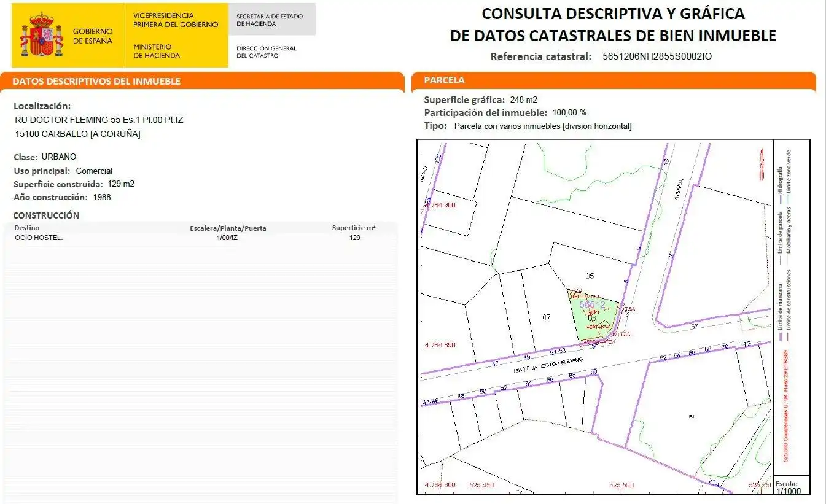The height and width of the screenshot is (504, 826).
Task: Click the "Participación del inmueble:" label
Action: pos(486,113)
